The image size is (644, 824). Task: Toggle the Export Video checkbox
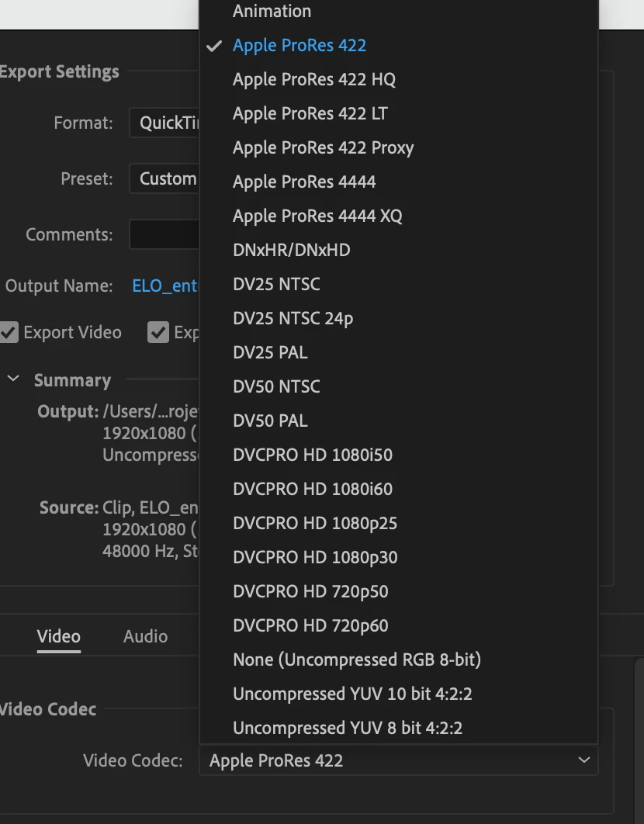pos(9,332)
